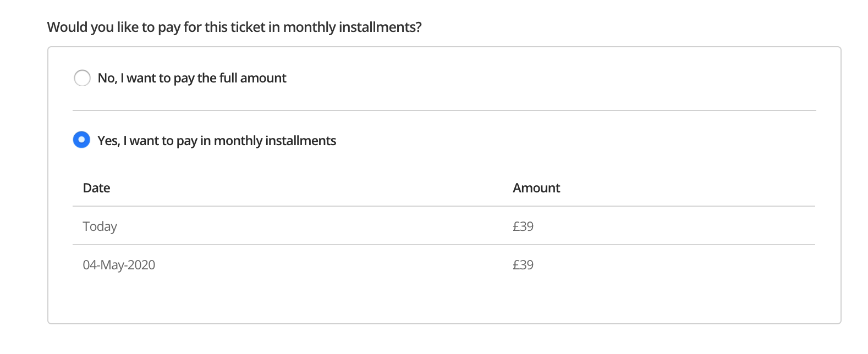Select the pay full amount radio button
The width and height of the screenshot is (868, 354).
click(x=82, y=78)
